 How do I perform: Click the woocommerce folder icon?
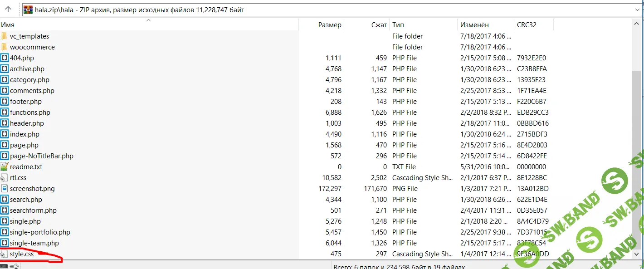point(5,47)
